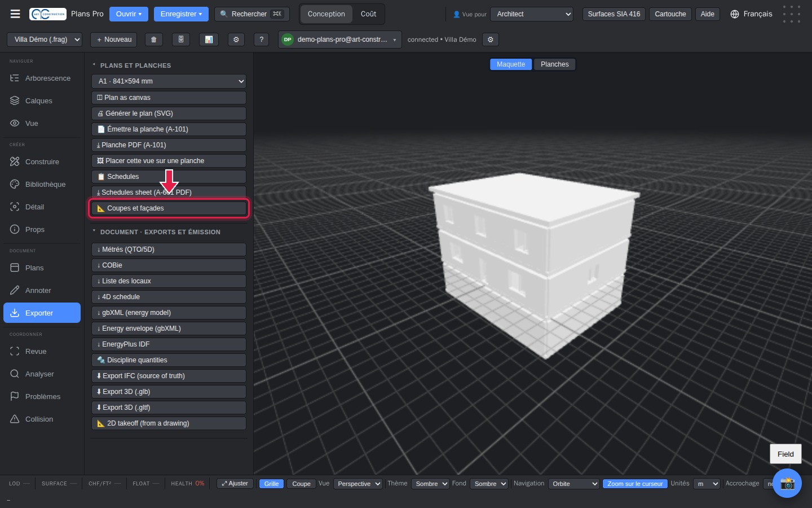
Task: Open the apps grid dots icon
Action: [791, 14]
